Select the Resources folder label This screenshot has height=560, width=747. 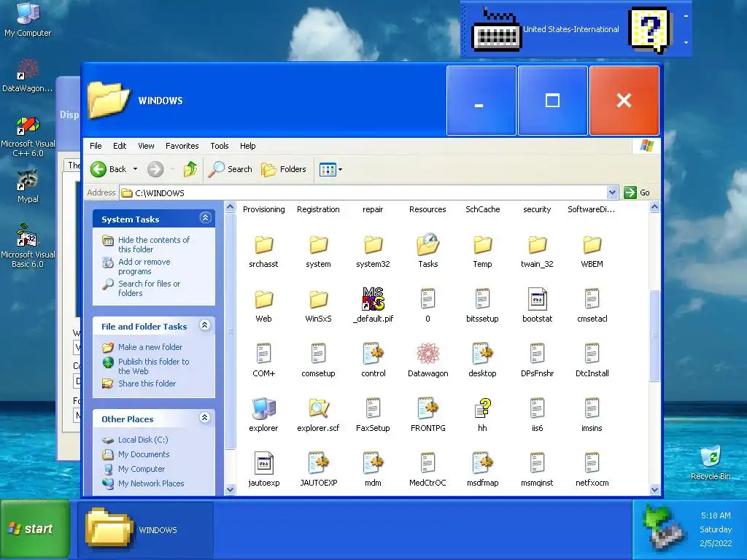[427, 209]
